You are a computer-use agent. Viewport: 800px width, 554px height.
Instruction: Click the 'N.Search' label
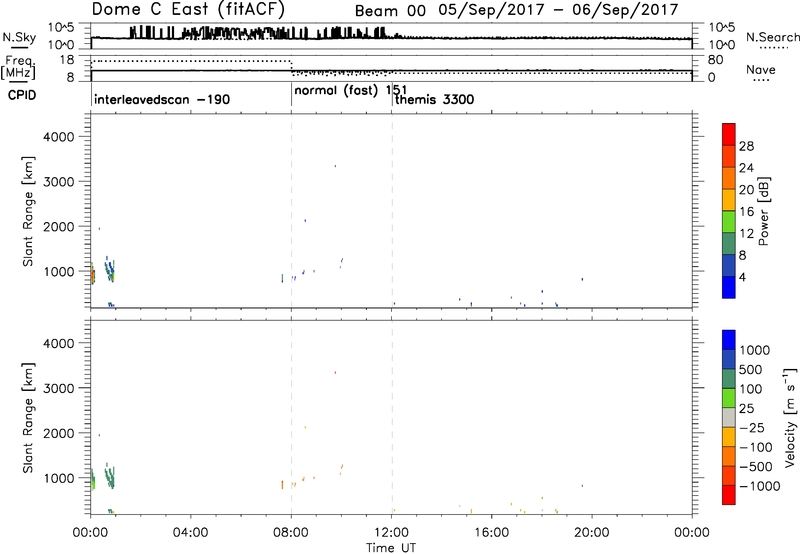(x=772, y=37)
